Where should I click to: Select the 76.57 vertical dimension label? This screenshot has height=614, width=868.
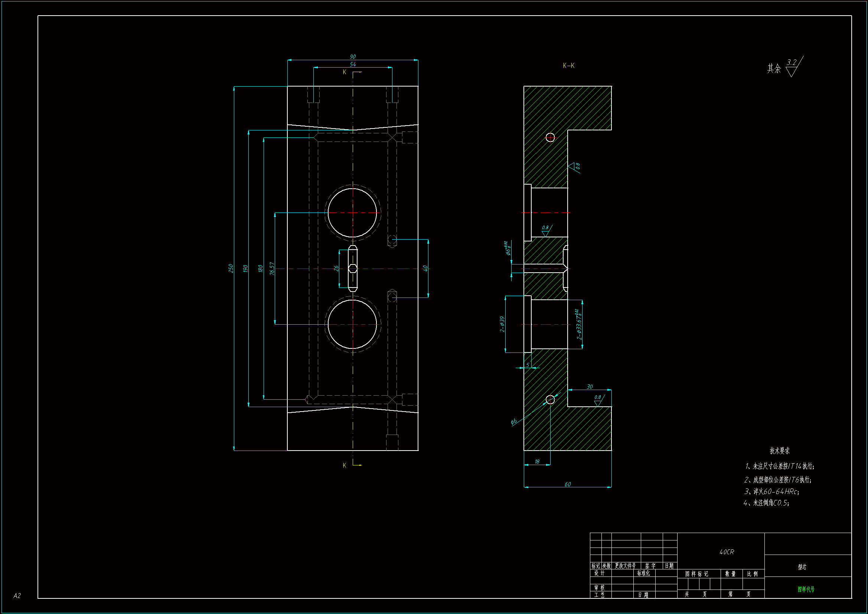[272, 268]
